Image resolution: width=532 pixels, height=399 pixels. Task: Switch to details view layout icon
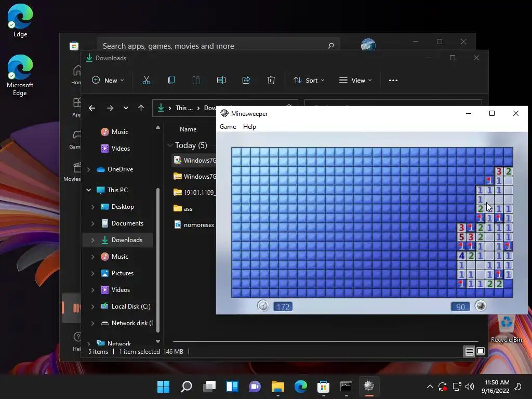469,352
